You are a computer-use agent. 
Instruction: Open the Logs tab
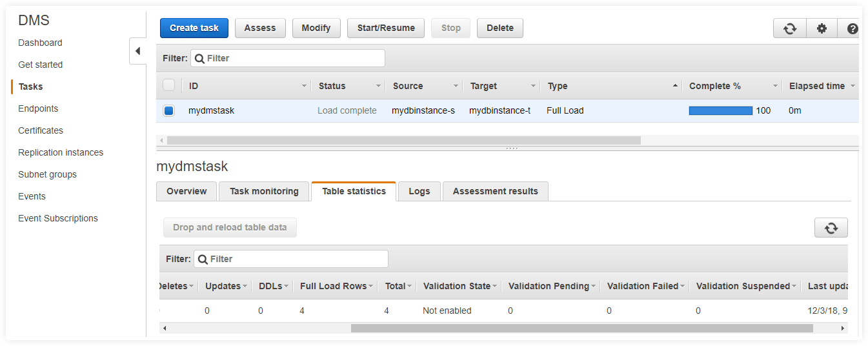pyautogui.click(x=419, y=192)
